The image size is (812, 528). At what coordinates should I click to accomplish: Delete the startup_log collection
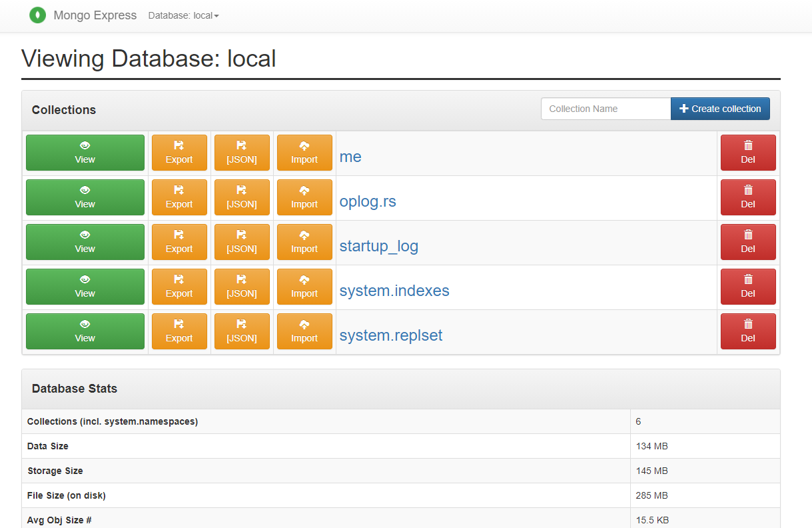click(748, 242)
